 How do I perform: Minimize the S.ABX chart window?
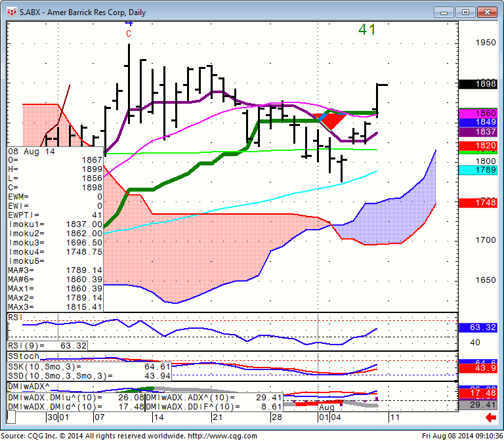coord(444,12)
